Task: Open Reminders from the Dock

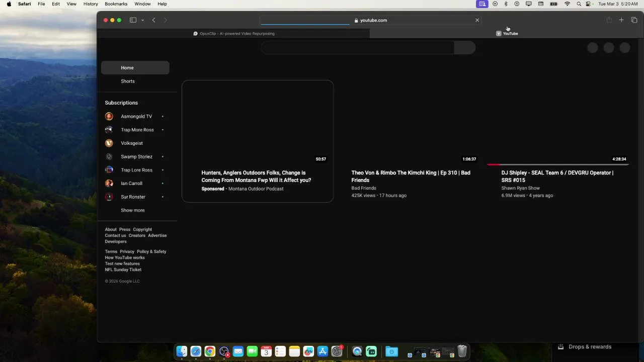Action: (280, 351)
